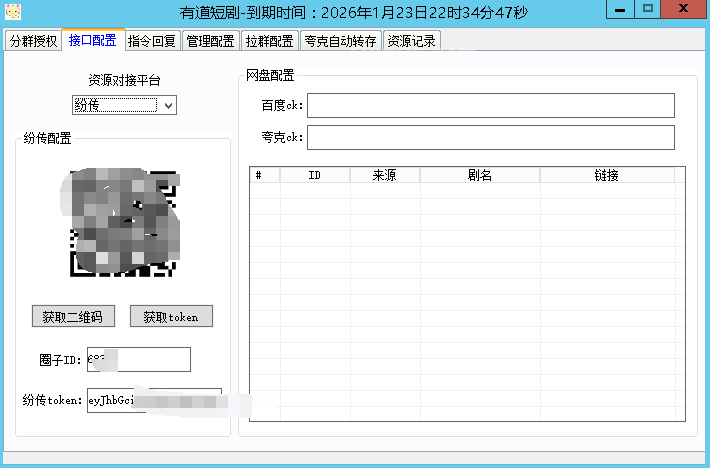Open the 资源记录 tab
Image resolution: width=710 pixels, height=468 pixels.
pyautogui.click(x=412, y=41)
